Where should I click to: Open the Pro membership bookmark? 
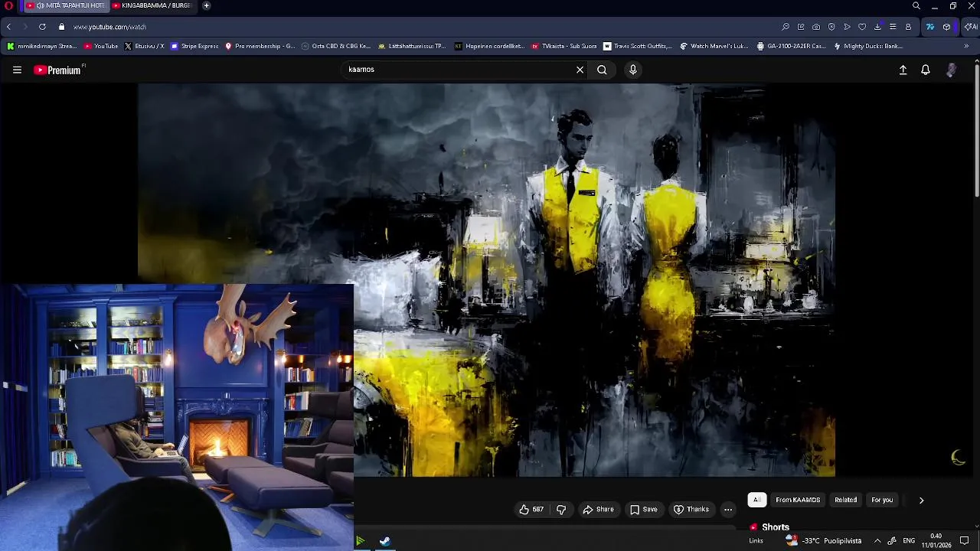point(260,46)
